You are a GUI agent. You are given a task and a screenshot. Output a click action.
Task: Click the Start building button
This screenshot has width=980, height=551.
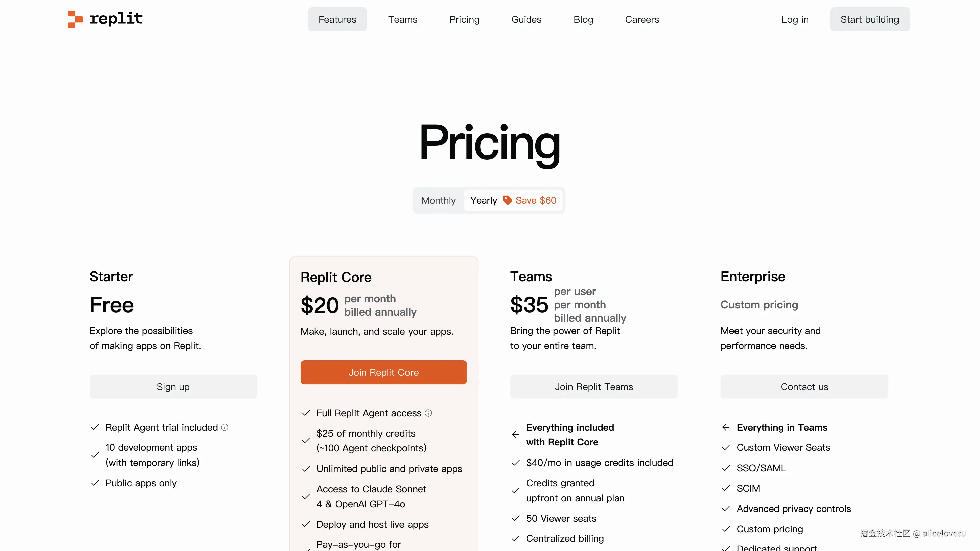click(x=869, y=19)
